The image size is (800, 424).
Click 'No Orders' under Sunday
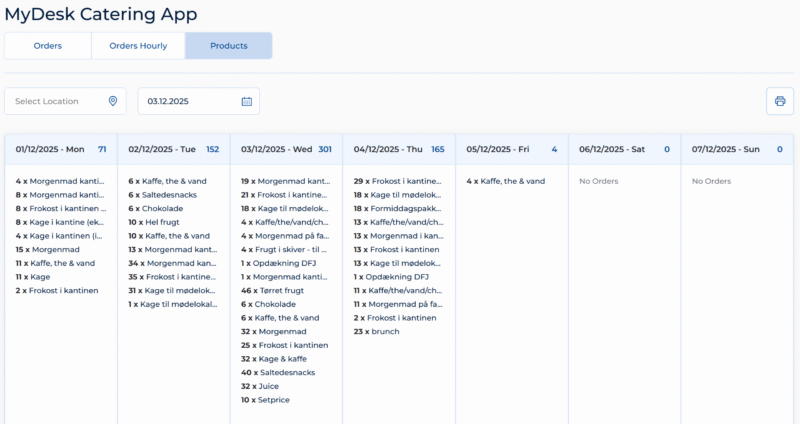(x=711, y=181)
